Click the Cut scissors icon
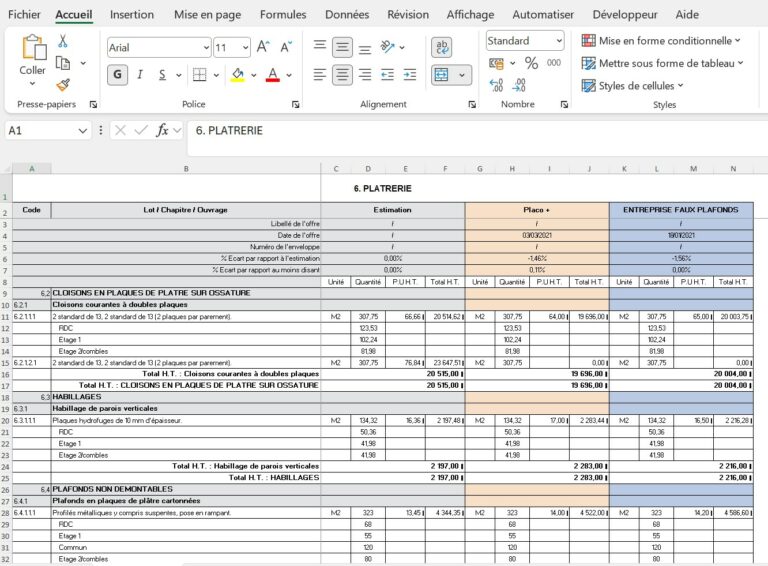768x566 pixels. click(x=63, y=41)
